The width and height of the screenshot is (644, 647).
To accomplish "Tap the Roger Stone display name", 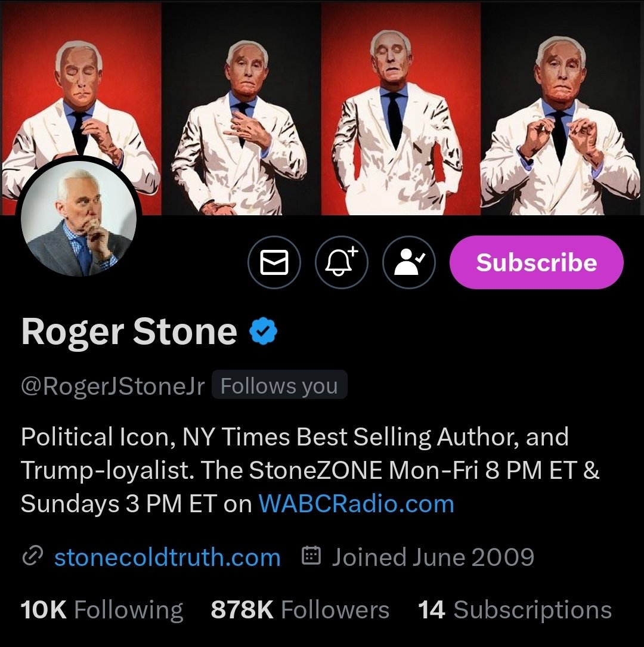I will (x=129, y=332).
